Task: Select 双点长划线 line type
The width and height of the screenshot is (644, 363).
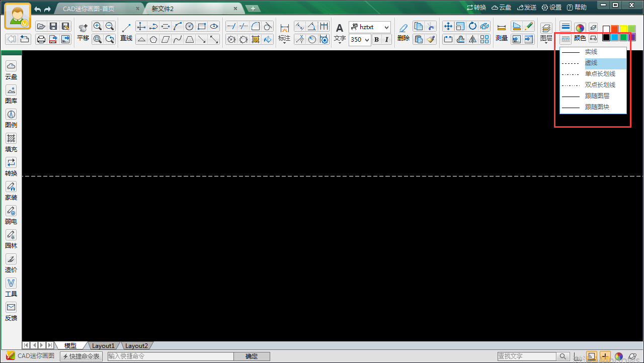Action: 593,85
